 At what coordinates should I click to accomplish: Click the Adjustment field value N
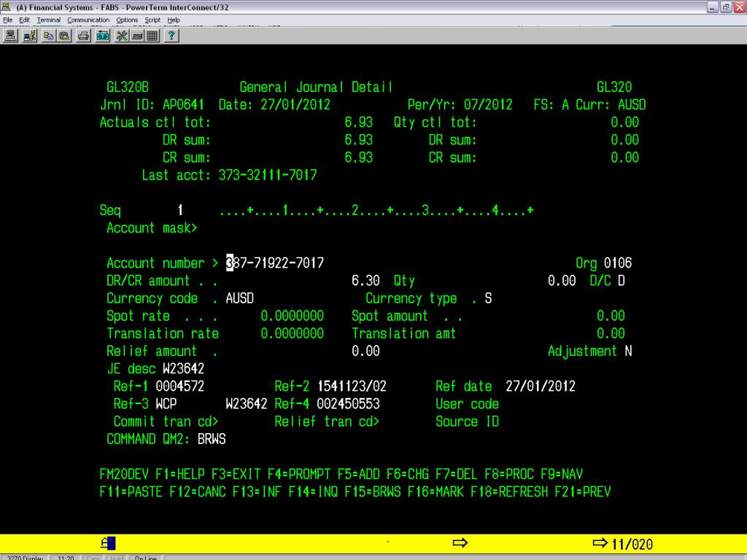628,351
